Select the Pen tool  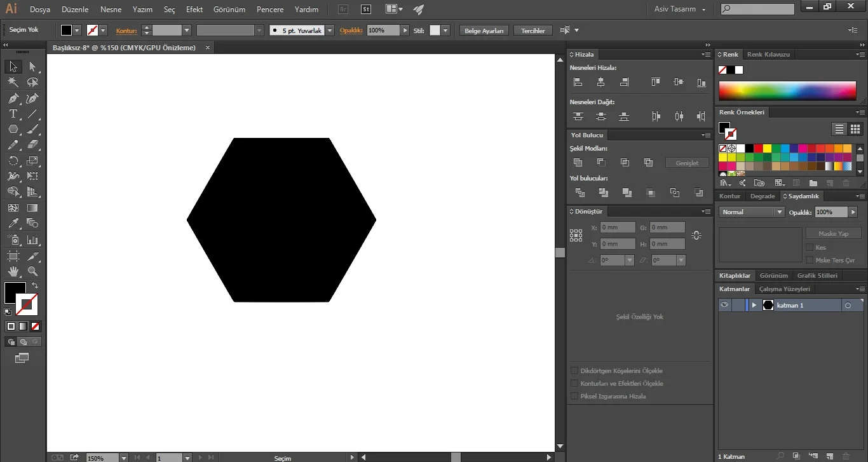tap(13, 99)
